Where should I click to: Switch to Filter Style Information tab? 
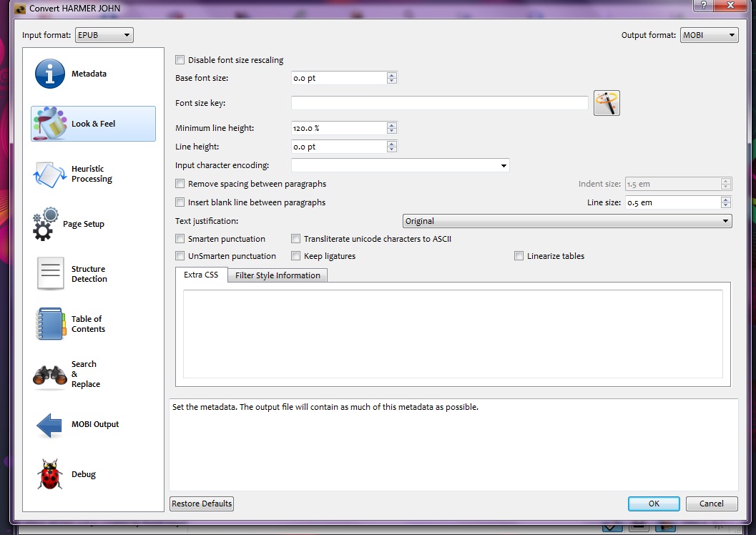tap(278, 275)
